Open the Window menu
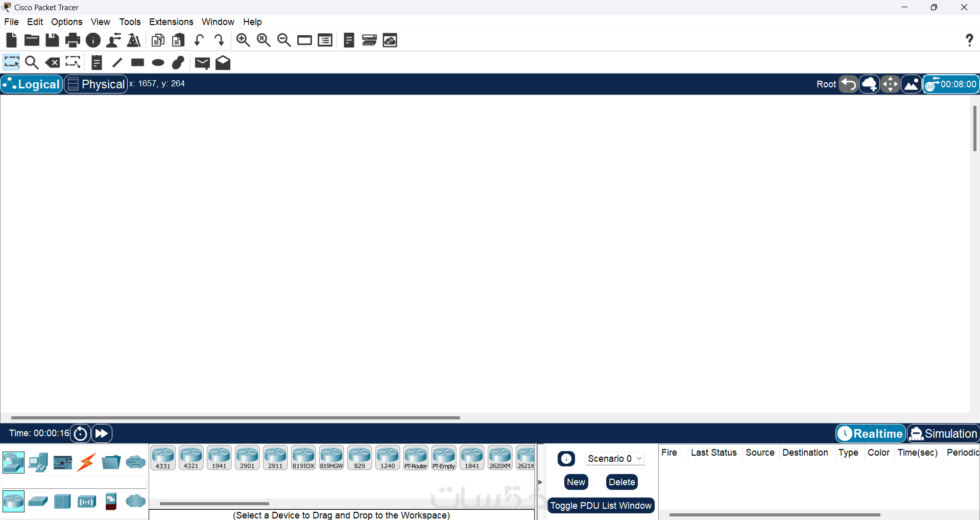Viewport: 980px width, 520px height. (x=218, y=22)
